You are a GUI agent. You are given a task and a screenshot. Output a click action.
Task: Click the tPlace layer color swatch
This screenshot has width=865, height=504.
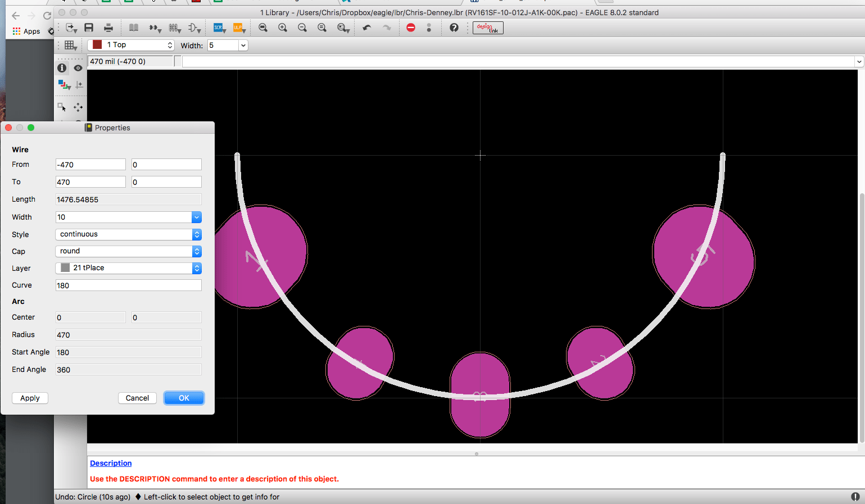64,268
